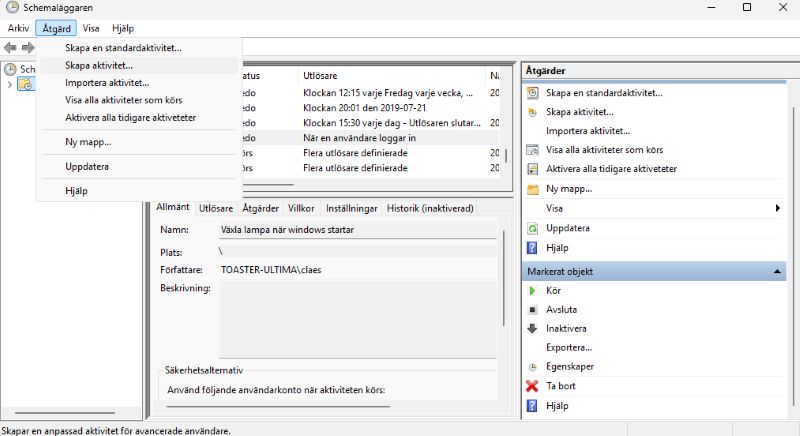Open the Visa menu in menu bar
The height and width of the screenshot is (436, 800).
click(91, 29)
